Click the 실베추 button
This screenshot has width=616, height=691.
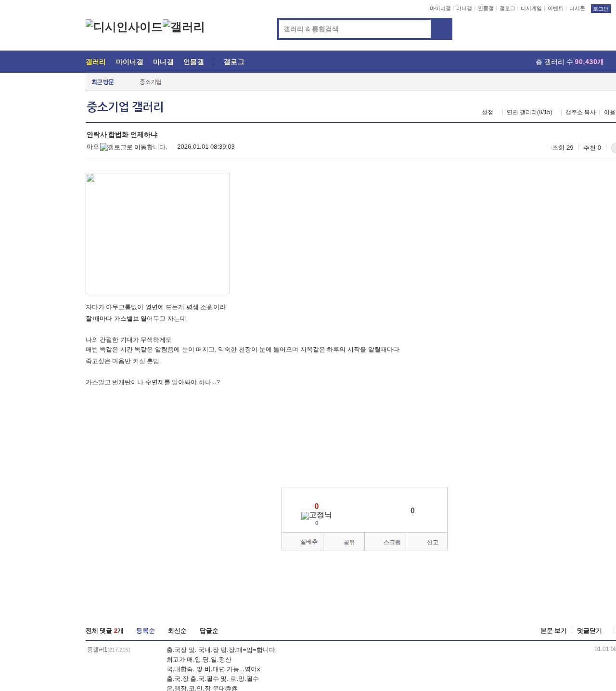(x=303, y=542)
